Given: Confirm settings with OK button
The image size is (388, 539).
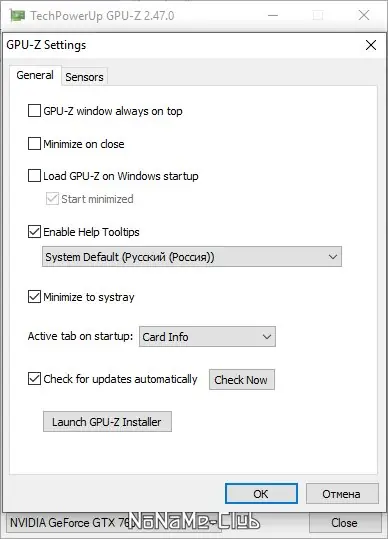Looking at the screenshot, I should (261, 494).
